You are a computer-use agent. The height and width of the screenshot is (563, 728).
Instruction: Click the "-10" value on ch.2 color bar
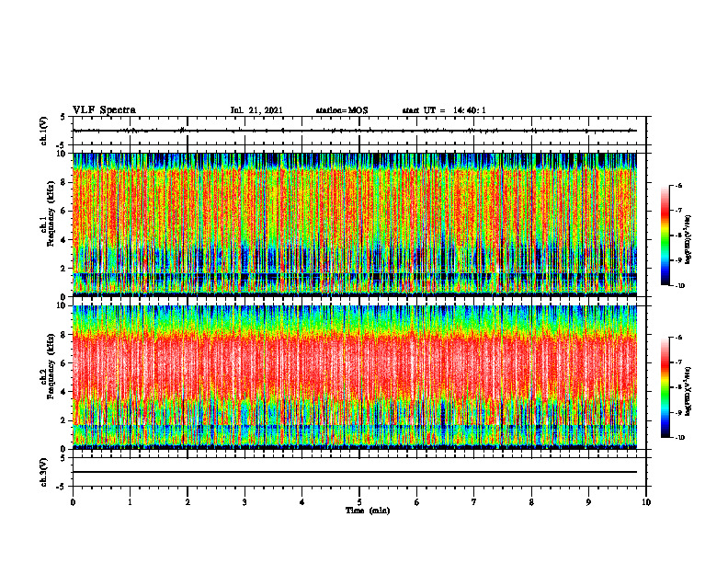point(679,438)
